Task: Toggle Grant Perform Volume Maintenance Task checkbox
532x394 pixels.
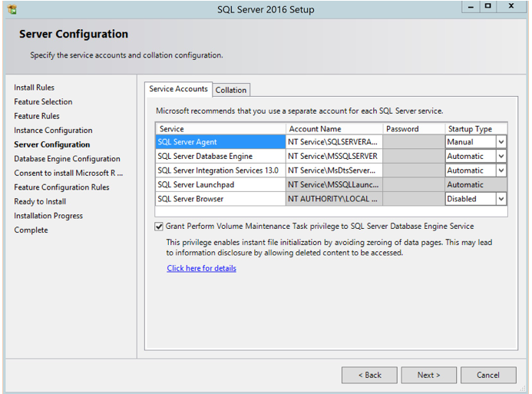Action: pyautogui.click(x=159, y=227)
